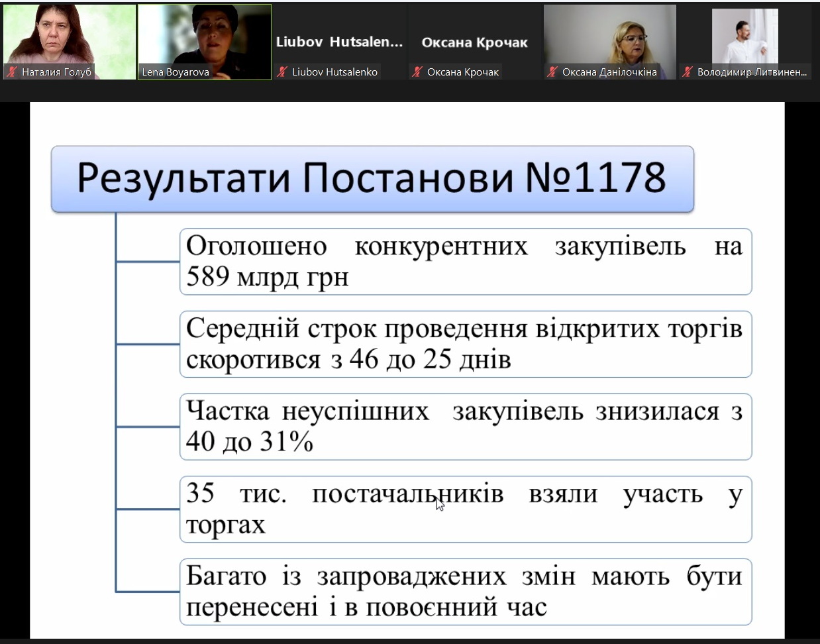Image resolution: width=820 pixels, height=644 pixels.
Task: Click the Наталия Голуб name label
Action: (56, 72)
